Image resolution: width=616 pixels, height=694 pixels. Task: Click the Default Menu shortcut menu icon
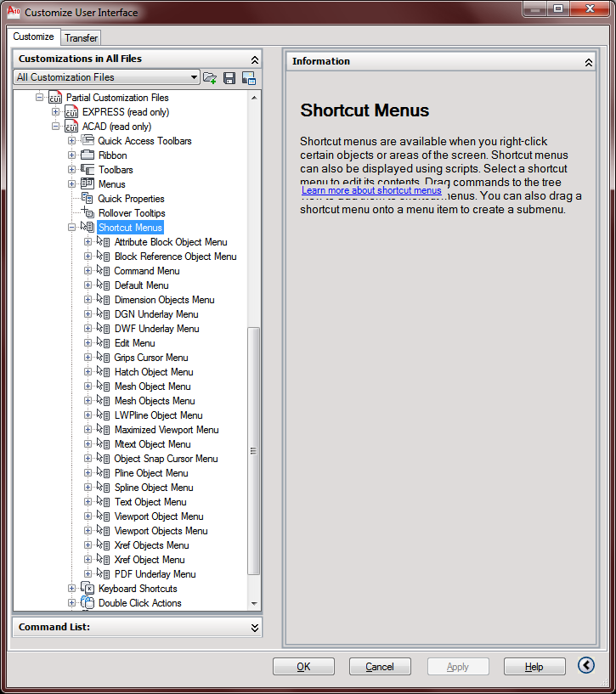[104, 285]
